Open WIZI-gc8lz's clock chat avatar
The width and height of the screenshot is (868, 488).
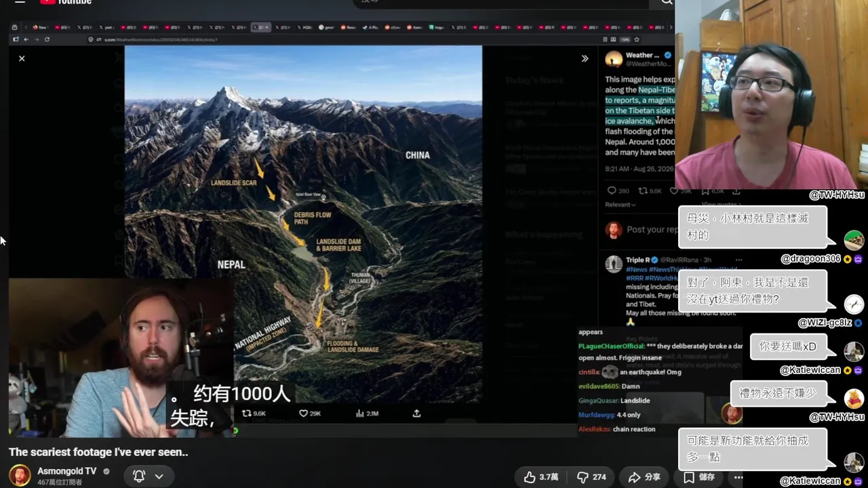click(x=854, y=304)
